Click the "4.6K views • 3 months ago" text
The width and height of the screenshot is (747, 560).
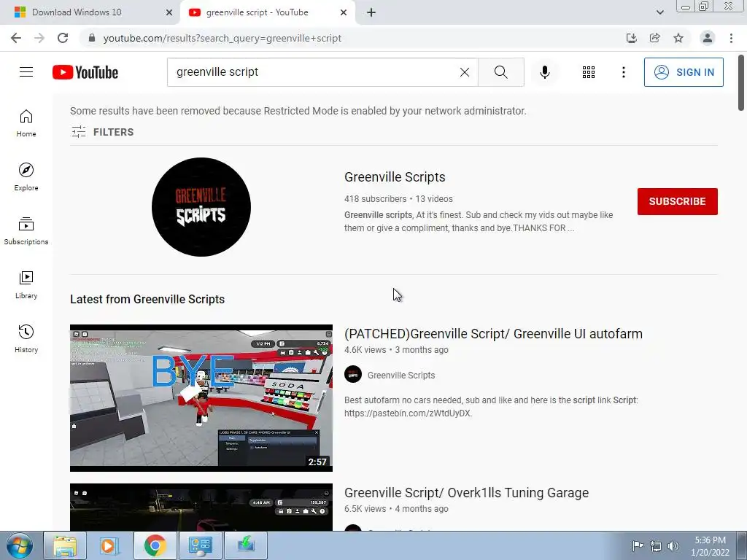[x=396, y=350]
